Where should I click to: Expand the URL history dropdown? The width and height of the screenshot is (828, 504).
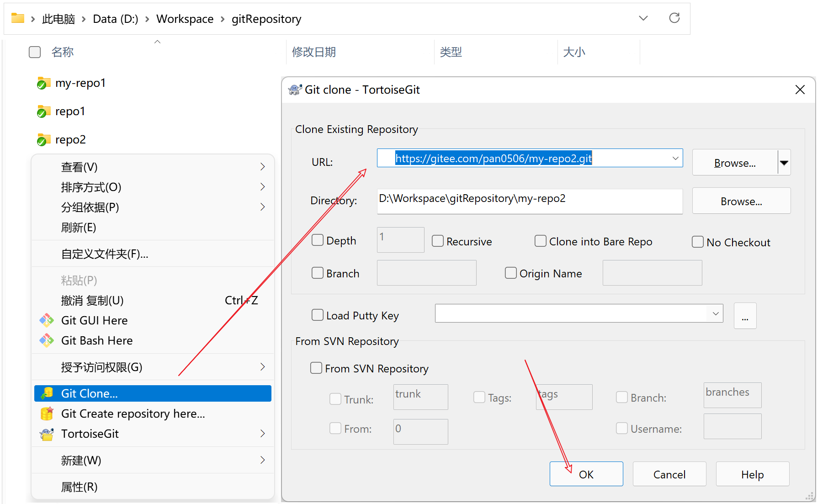675,158
